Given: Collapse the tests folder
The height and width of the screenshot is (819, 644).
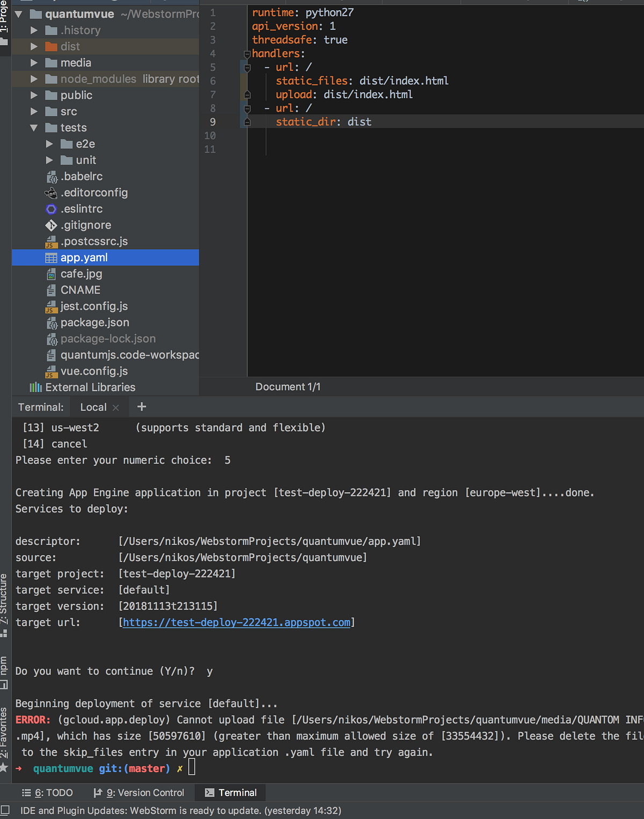Looking at the screenshot, I should [x=34, y=128].
